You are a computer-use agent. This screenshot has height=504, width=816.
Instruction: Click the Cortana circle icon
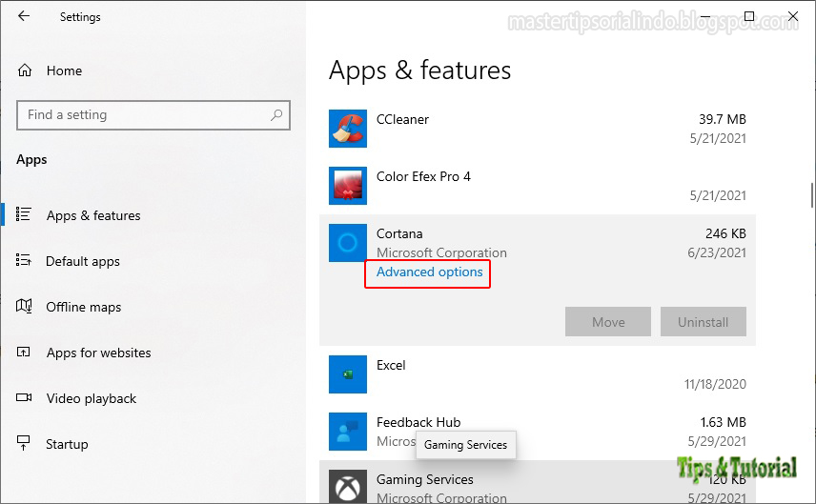[348, 243]
